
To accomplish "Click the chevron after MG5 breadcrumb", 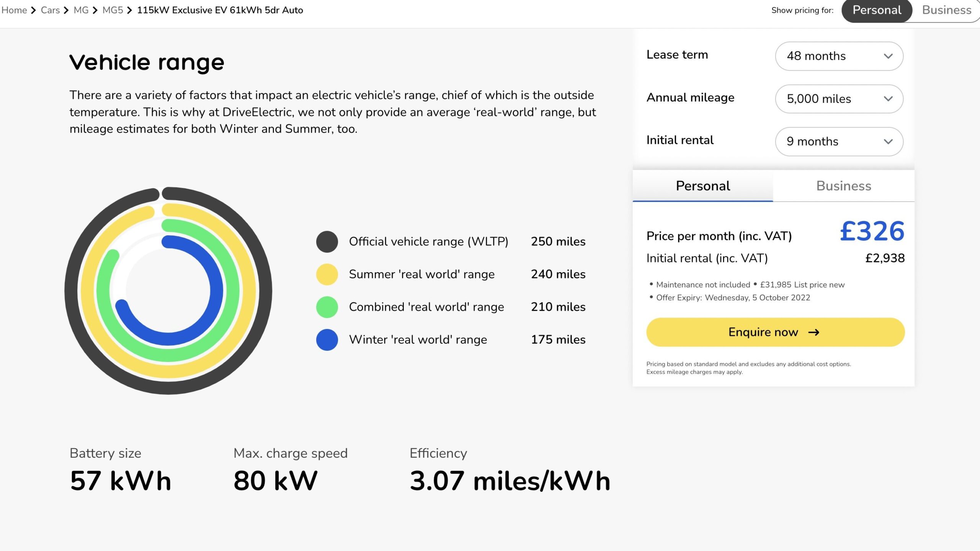I will coord(129,10).
